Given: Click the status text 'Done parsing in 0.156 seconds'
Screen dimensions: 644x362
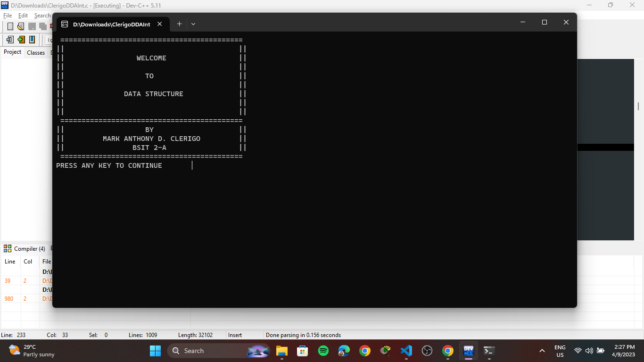Looking at the screenshot, I should pyautogui.click(x=303, y=335).
